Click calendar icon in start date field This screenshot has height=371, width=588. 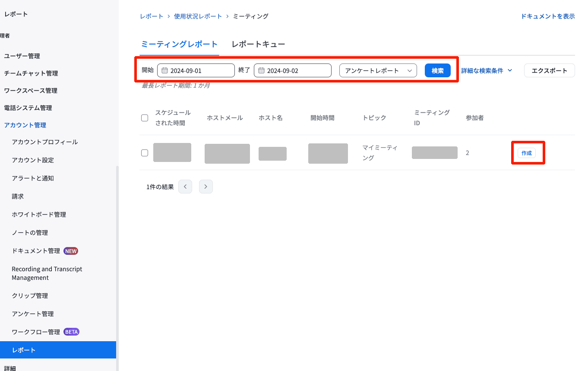coord(164,71)
